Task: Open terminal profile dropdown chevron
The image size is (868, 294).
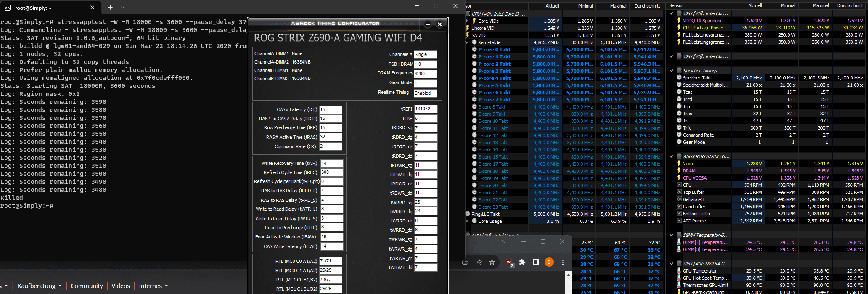Action: [x=123, y=7]
